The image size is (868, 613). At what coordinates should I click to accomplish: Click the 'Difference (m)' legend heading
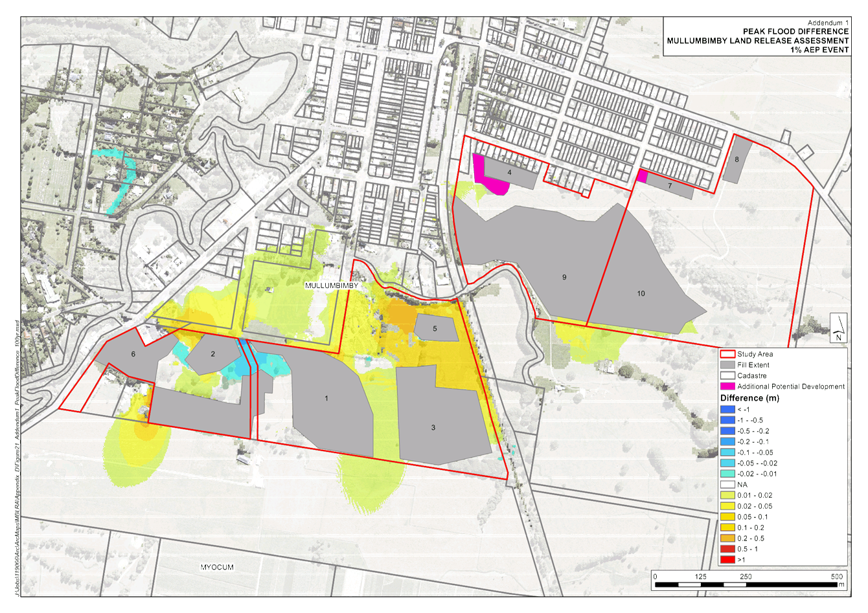(x=749, y=398)
